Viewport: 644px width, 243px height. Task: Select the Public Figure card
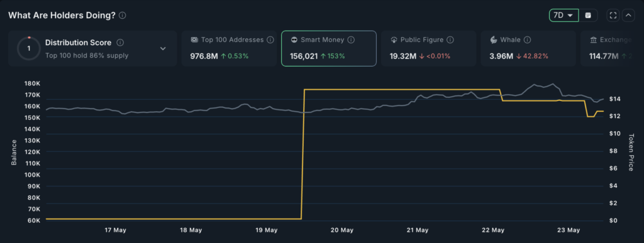(428, 48)
